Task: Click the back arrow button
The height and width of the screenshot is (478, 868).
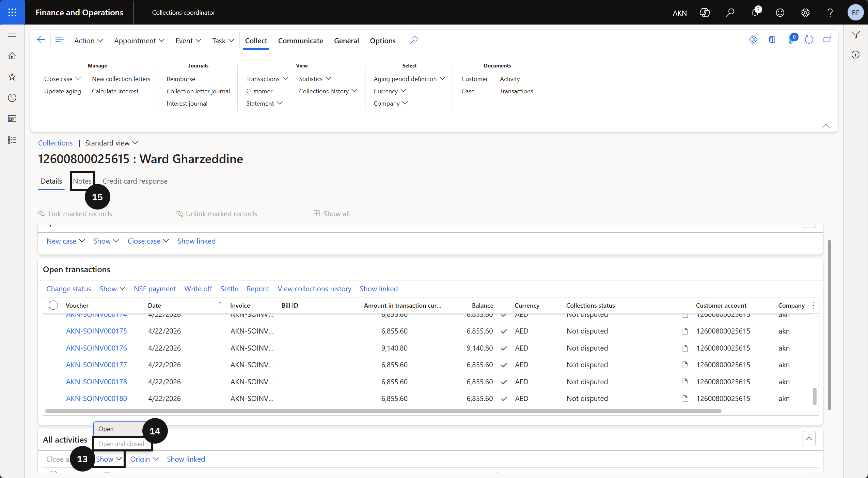Action: pos(41,40)
